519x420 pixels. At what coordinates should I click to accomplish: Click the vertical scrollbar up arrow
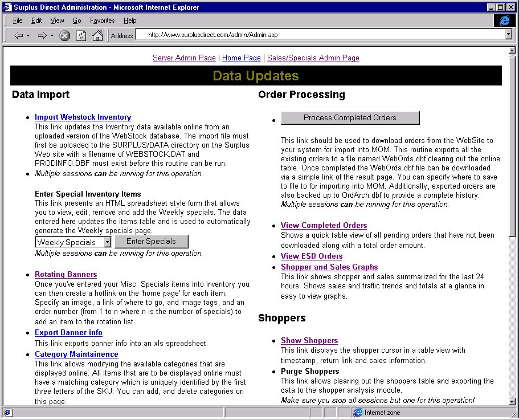512,50
